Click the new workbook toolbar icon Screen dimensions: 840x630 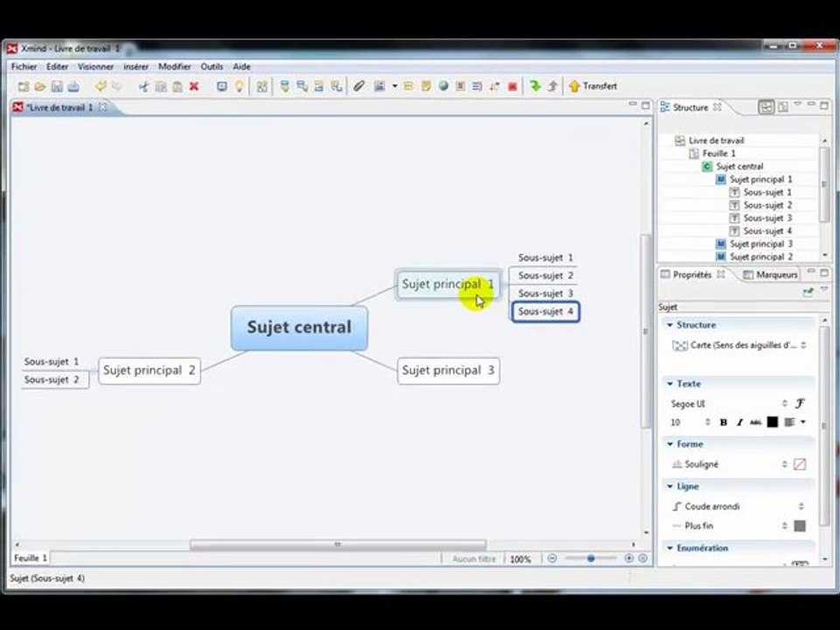point(23,87)
